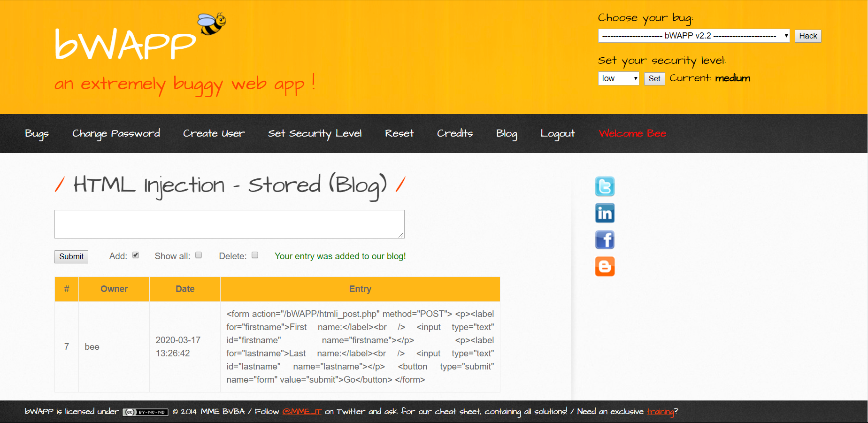
Task: Click the # column header
Action: click(67, 289)
